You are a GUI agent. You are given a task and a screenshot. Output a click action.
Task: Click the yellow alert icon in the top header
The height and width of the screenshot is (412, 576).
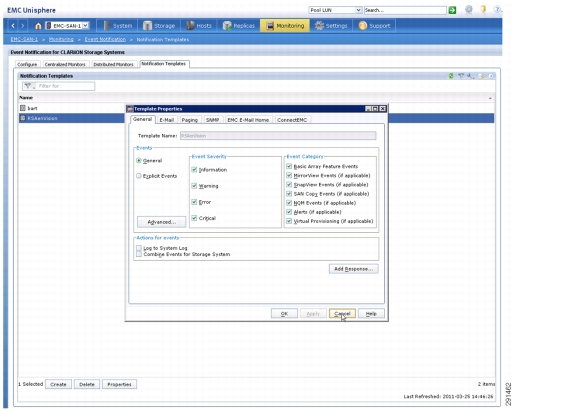tap(483, 10)
